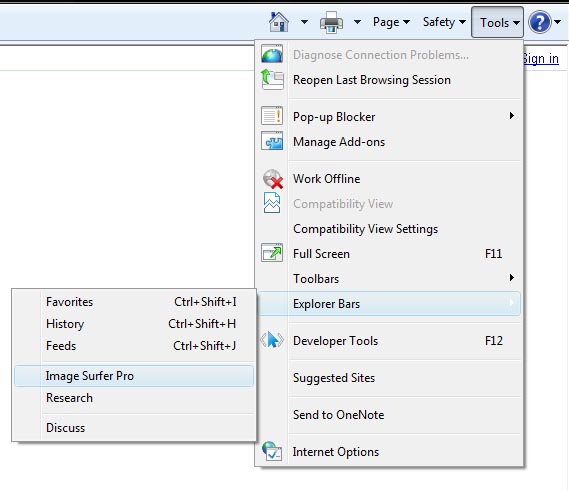The height and width of the screenshot is (491, 569).
Task: Select the Explorer Bars menu item
Action: tap(389, 303)
